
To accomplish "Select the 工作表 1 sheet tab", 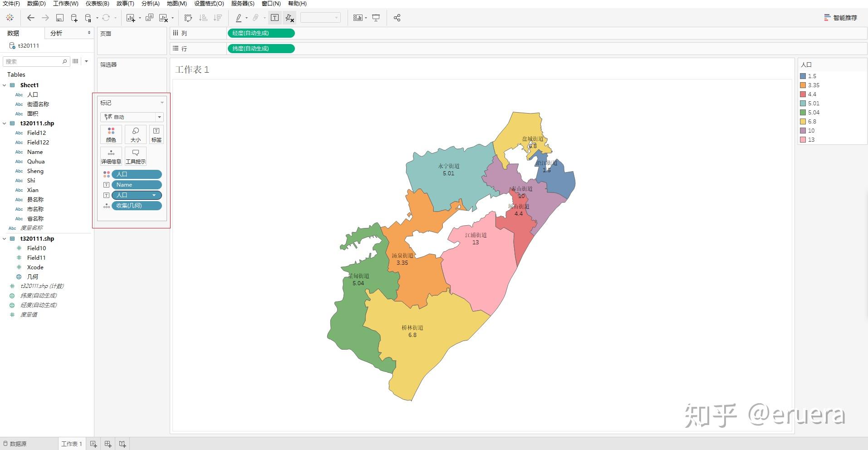I will click(x=72, y=444).
